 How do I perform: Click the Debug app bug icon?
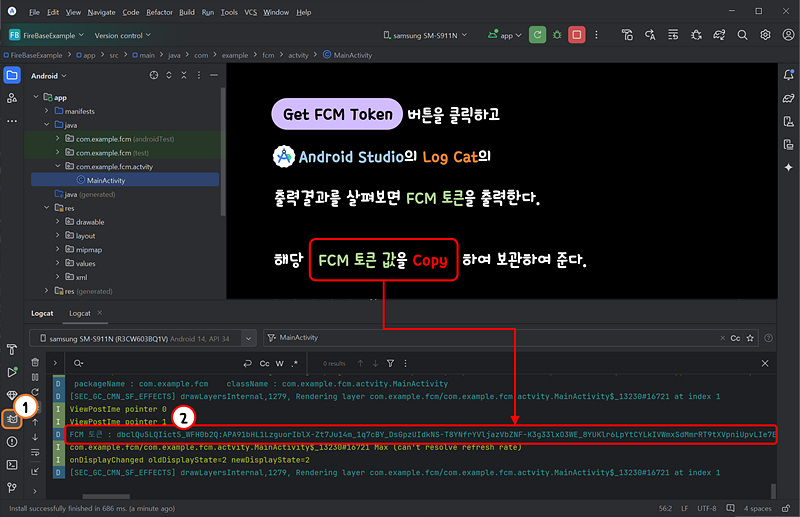click(557, 35)
